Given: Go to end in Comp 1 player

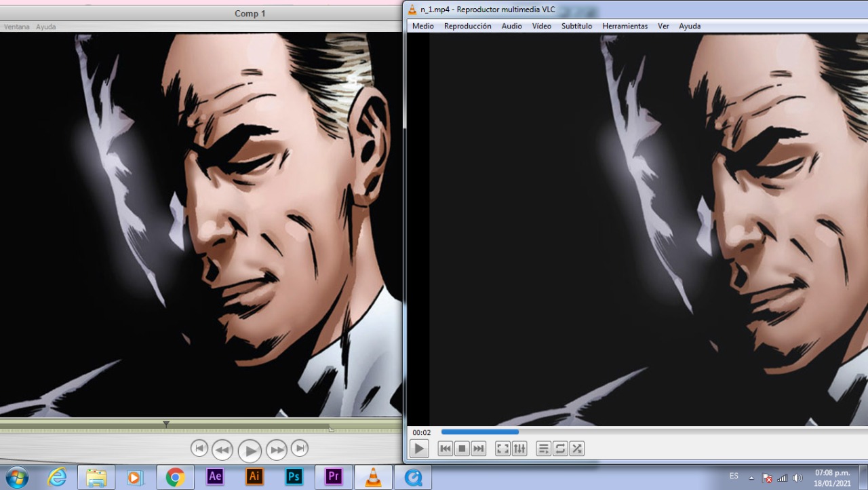Looking at the screenshot, I should [300, 448].
